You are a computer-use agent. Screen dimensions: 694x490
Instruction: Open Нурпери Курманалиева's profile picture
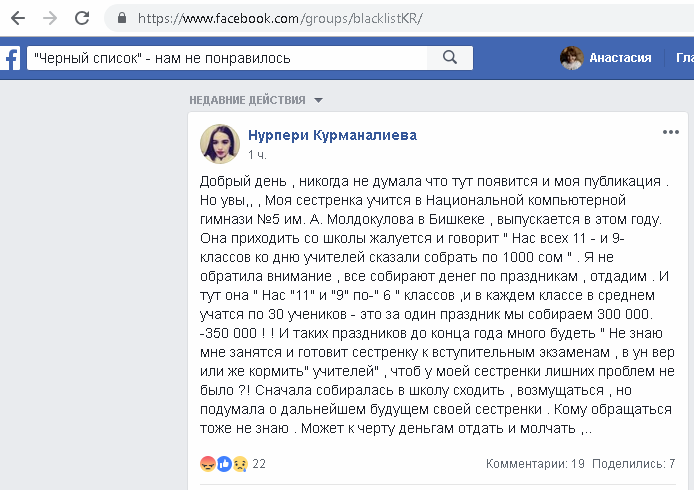pos(219,143)
